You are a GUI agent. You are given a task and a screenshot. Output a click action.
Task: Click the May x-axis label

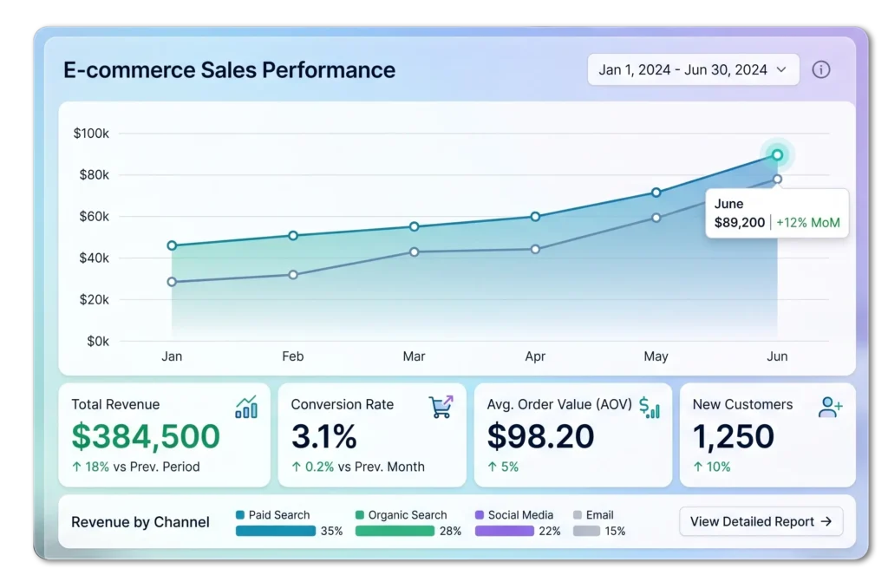[656, 356]
